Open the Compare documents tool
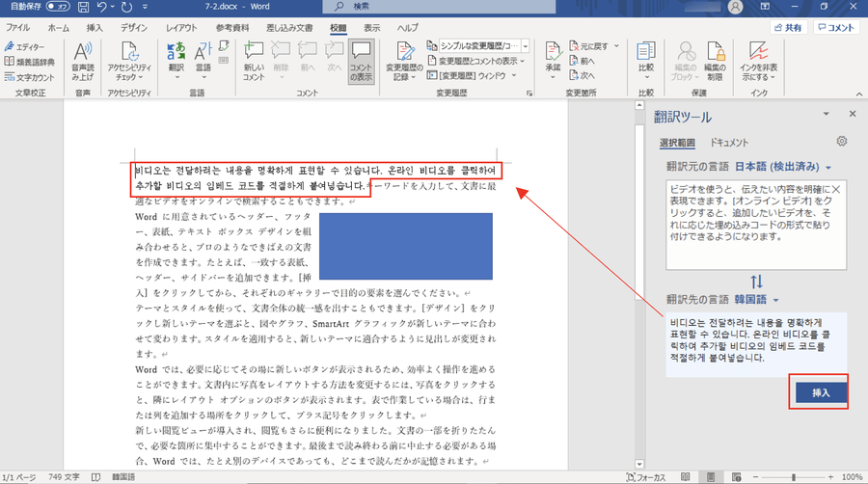Image resolution: width=868 pixels, height=484 pixels. click(x=646, y=58)
